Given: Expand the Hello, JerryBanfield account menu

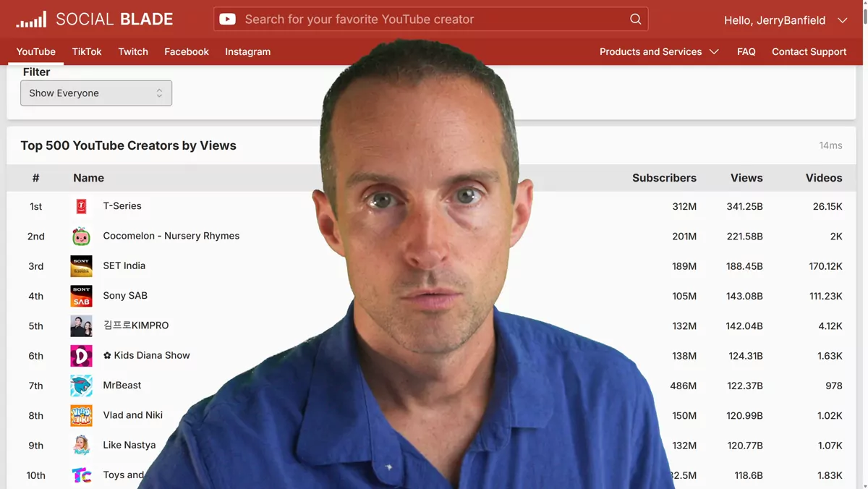Looking at the screenshot, I should coord(786,20).
